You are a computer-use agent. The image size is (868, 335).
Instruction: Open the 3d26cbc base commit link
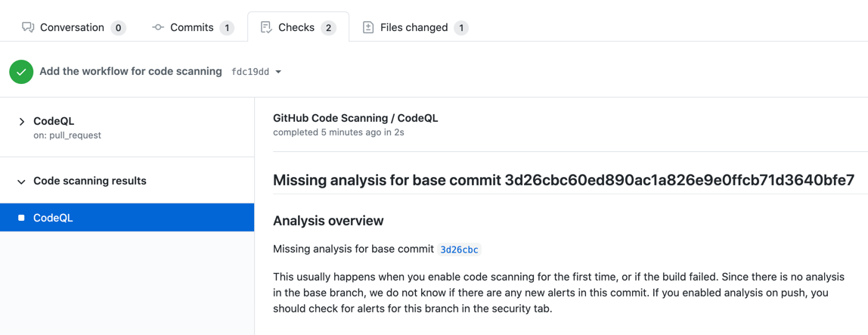point(459,250)
